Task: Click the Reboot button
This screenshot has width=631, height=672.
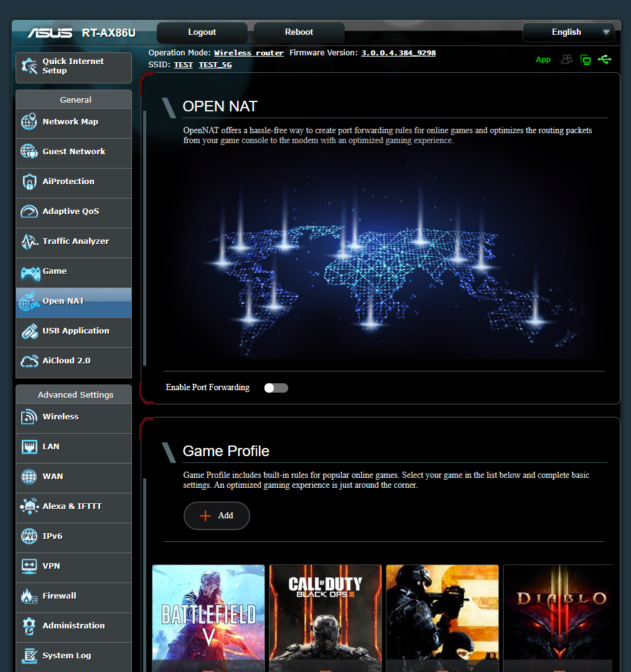Action: click(299, 32)
